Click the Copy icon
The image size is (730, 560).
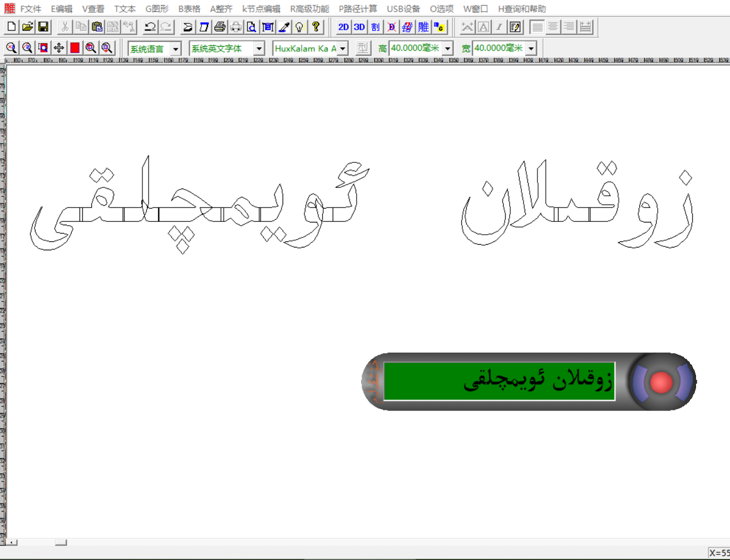click(81, 27)
